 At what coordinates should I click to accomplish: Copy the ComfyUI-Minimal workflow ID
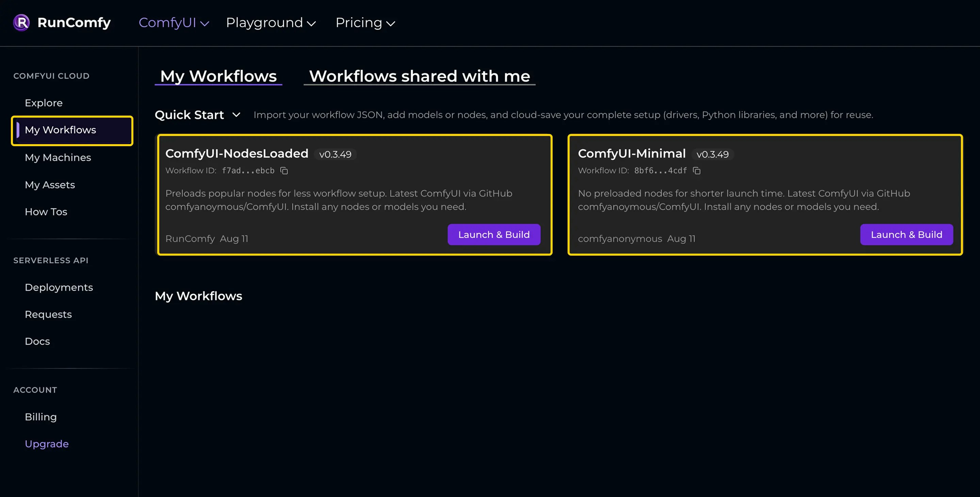[697, 171]
